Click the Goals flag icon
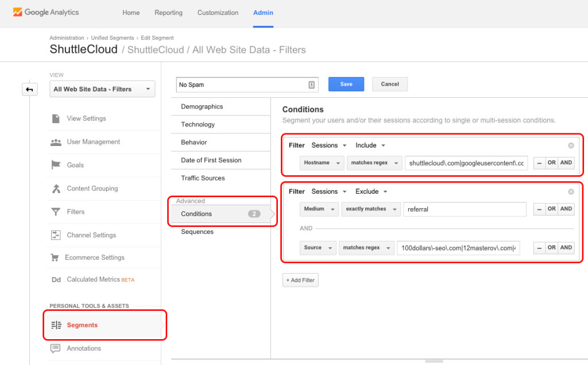The height and width of the screenshot is (365, 588). pos(56,165)
